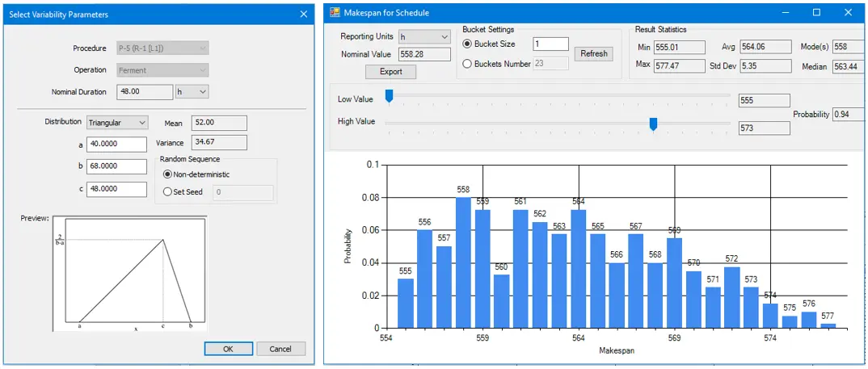
Task: Click the Bucket Settings group label
Action: tap(488, 29)
